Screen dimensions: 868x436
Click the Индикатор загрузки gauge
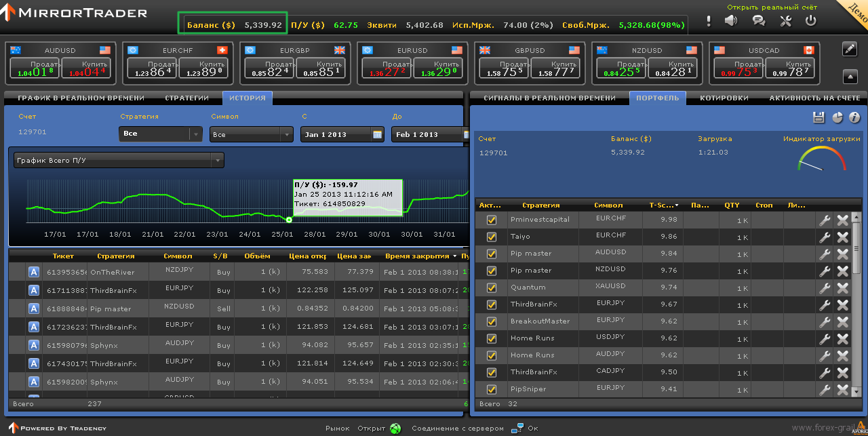pos(822,160)
